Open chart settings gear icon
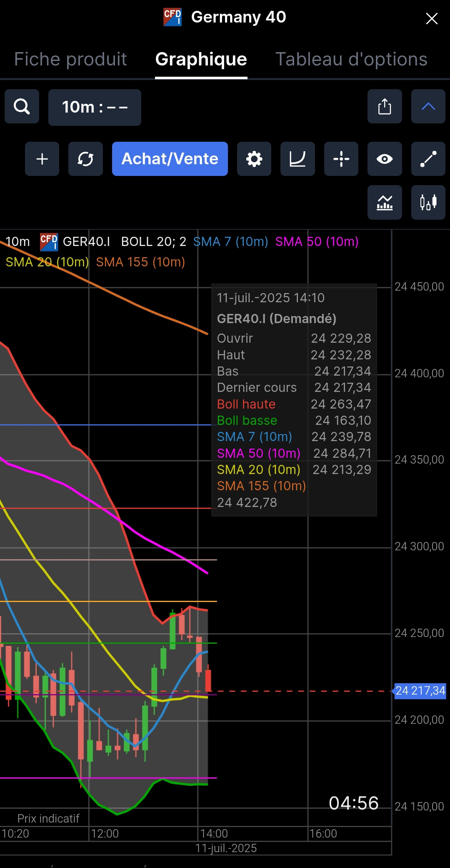The image size is (450, 868). coord(254,159)
